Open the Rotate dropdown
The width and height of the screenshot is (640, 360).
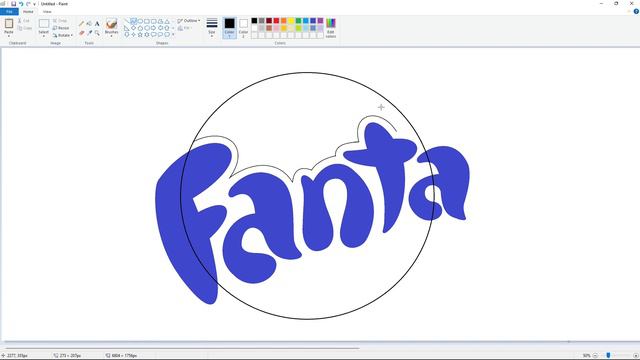tap(63, 35)
